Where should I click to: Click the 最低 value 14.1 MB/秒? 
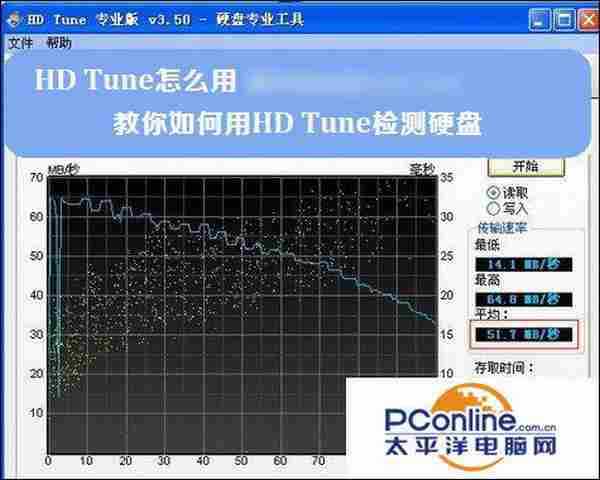coord(523,264)
